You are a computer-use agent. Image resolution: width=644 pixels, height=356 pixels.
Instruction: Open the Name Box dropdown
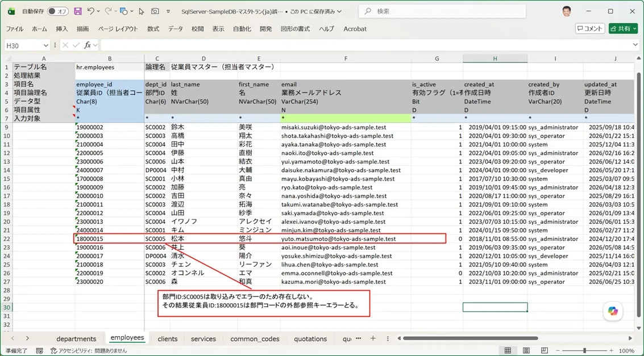point(45,45)
